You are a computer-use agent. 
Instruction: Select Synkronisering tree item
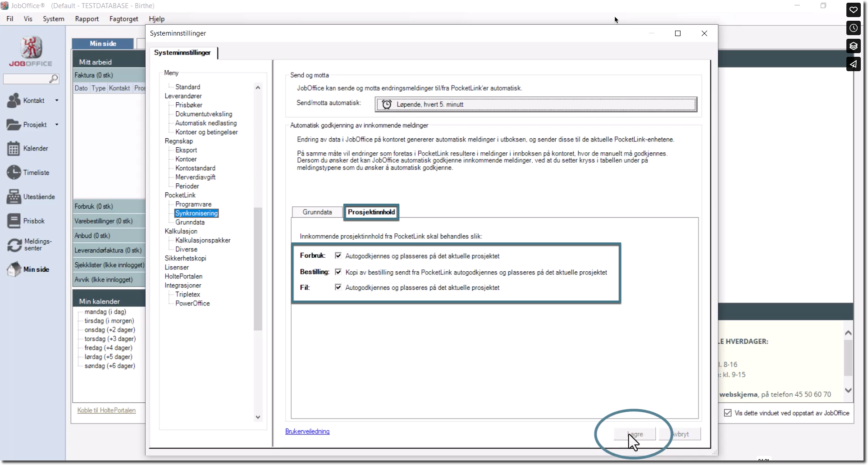click(x=196, y=213)
